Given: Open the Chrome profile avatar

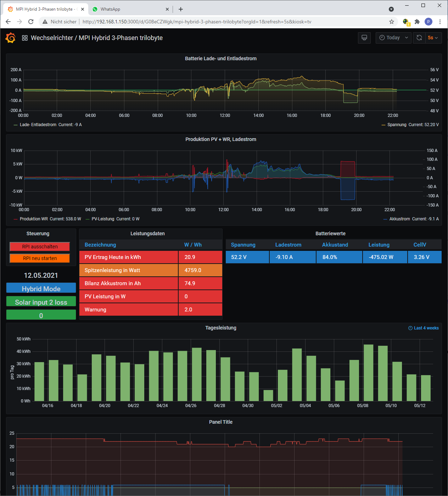Looking at the screenshot, I should point(429,22).
